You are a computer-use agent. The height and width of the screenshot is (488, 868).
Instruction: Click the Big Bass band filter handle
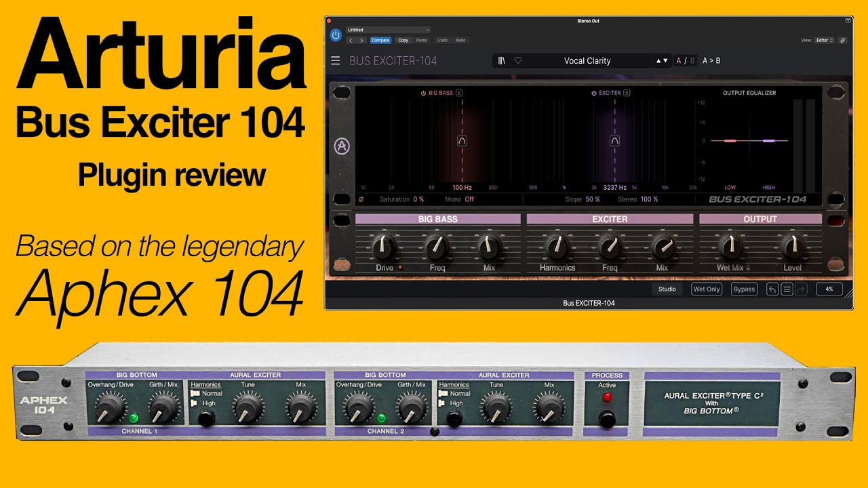pos(462,141)
